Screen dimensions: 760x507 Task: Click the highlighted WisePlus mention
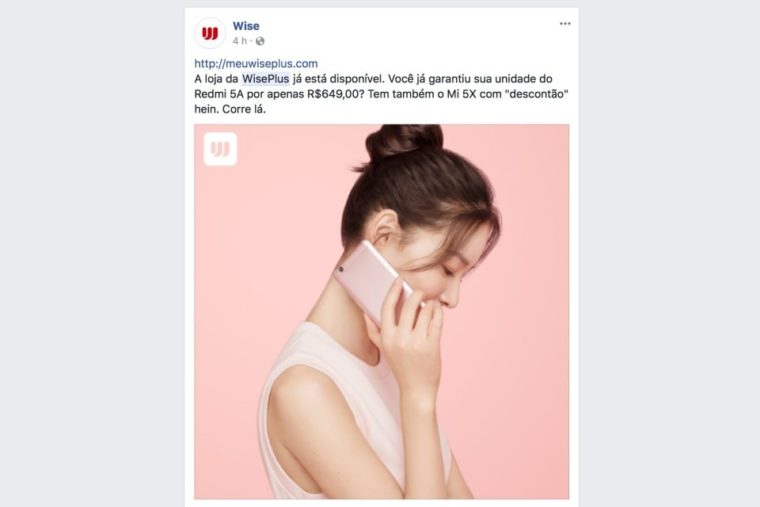[x=265, y=79]
